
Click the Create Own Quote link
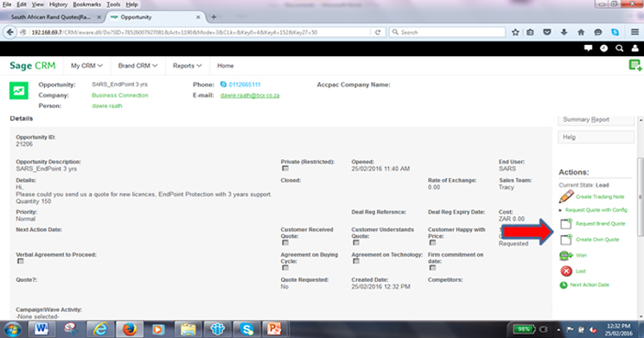[597, 239]
